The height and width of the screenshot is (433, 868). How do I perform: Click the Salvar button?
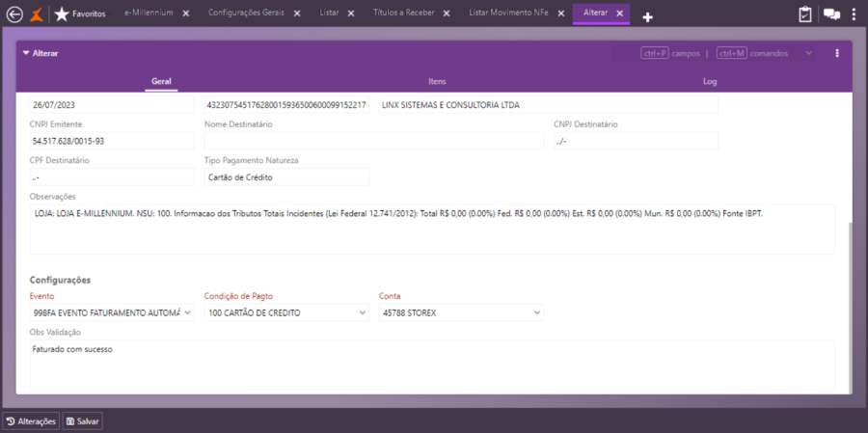(x=83, y=421)
